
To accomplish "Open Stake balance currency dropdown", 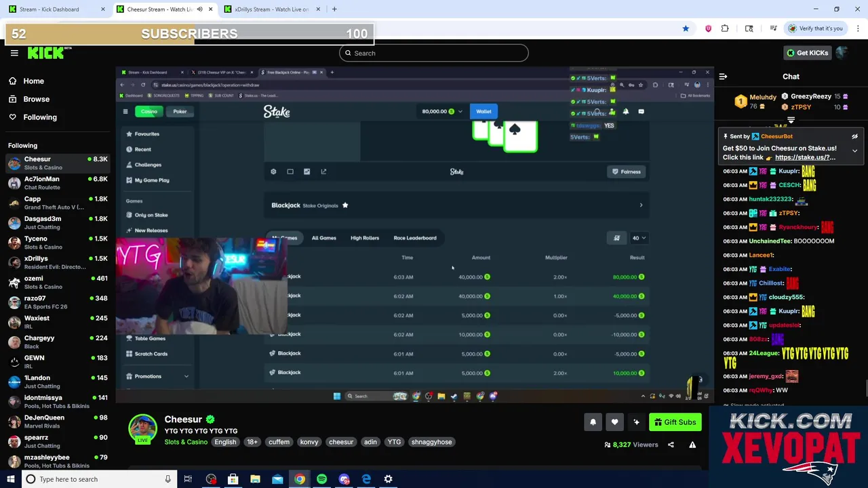I will click(x=443, y=111).
